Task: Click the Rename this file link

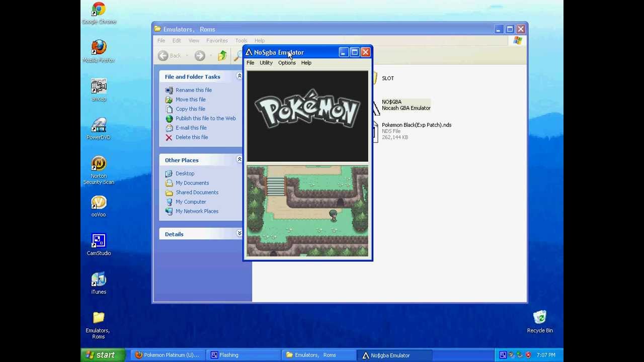Action: (x=194, y=90)
